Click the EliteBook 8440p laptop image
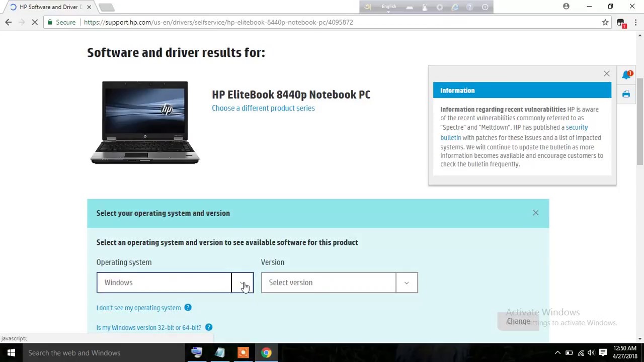The height and width of the screenshot is (362, 644). pos(145,123)
